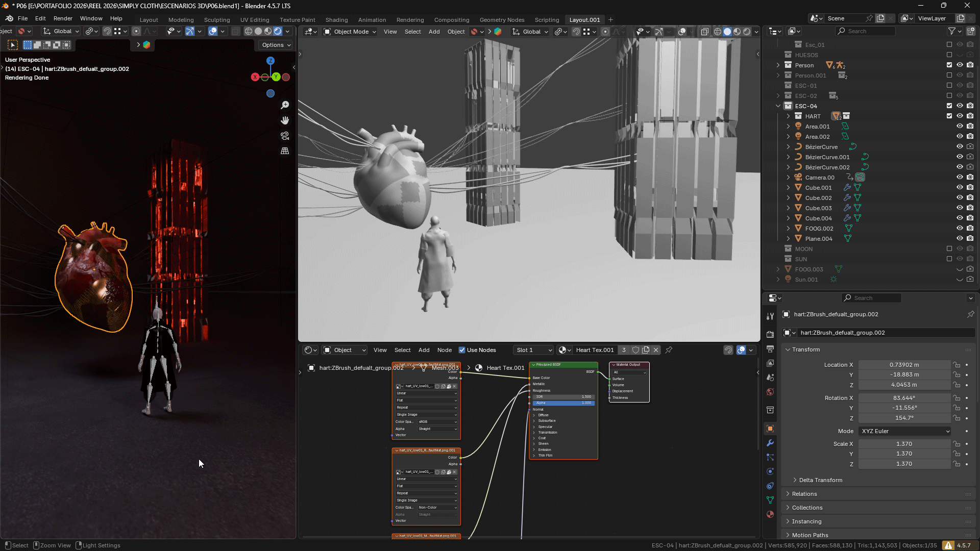Hide Cube.001 in viewport via eye icon
This screenshot has height=551, width=980.
[960, 187]
